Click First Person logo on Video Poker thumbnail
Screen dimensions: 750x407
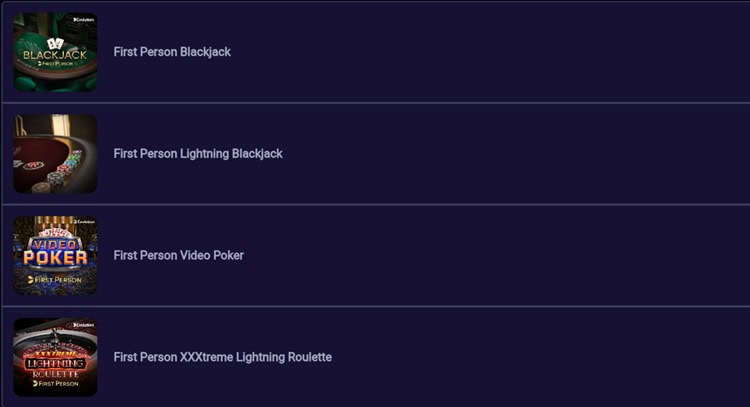click(55, 279)
